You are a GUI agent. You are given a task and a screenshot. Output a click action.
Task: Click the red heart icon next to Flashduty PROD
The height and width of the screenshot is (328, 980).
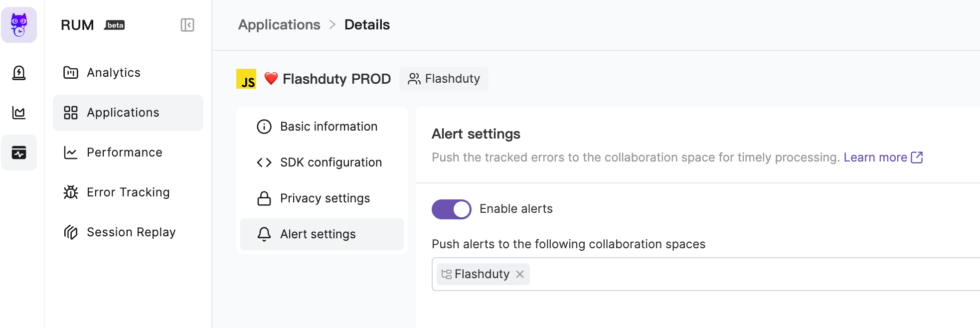pos(271,78)
